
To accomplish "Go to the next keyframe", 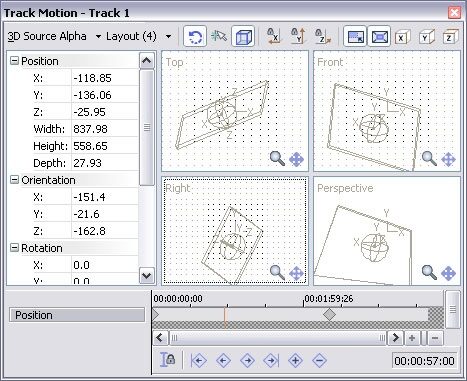I will pyautogui.click(x=247, y=360).
